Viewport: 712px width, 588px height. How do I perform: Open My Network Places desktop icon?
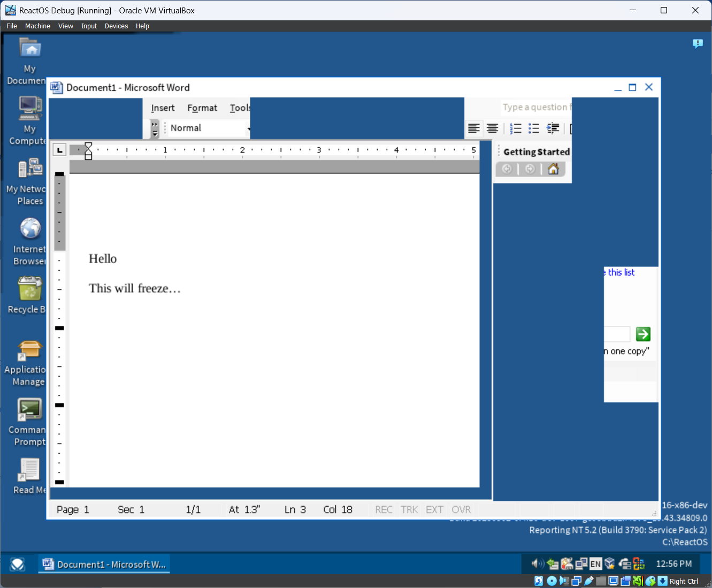(30, 181)
